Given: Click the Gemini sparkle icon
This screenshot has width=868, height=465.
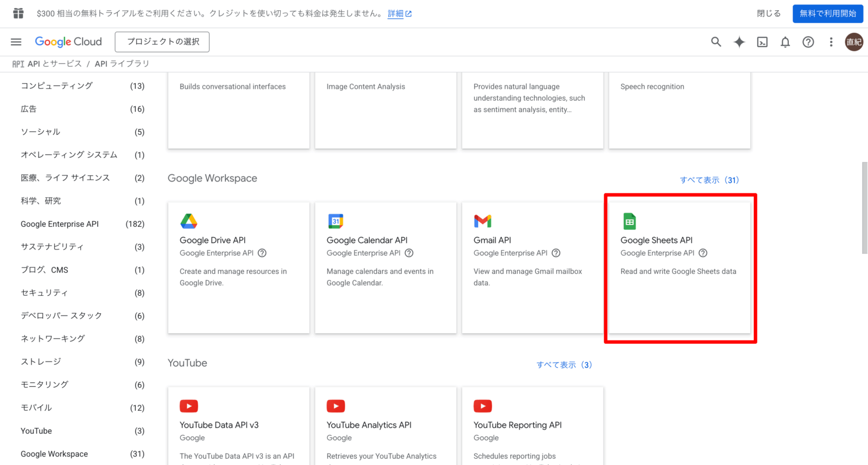Looking at the screenshot, I should pyautogui.click(x=739, y=41).
